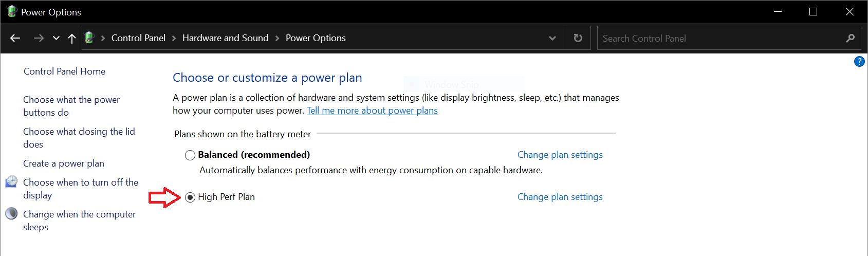The height and width of the screenshot is (256, 868).
Task: Expand the chevron after Control Panel breadcrumb
Action: [x=174, y=38]
